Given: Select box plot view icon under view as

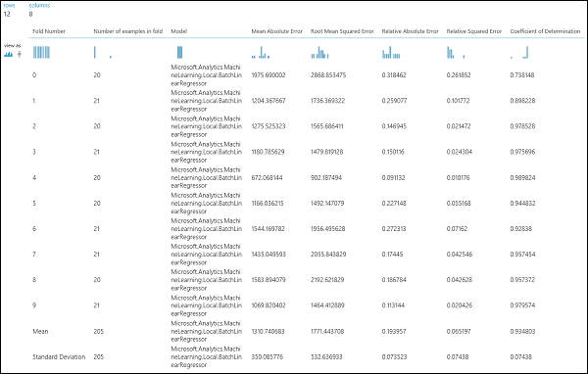Looking at the screenshot, I should 20,55.
